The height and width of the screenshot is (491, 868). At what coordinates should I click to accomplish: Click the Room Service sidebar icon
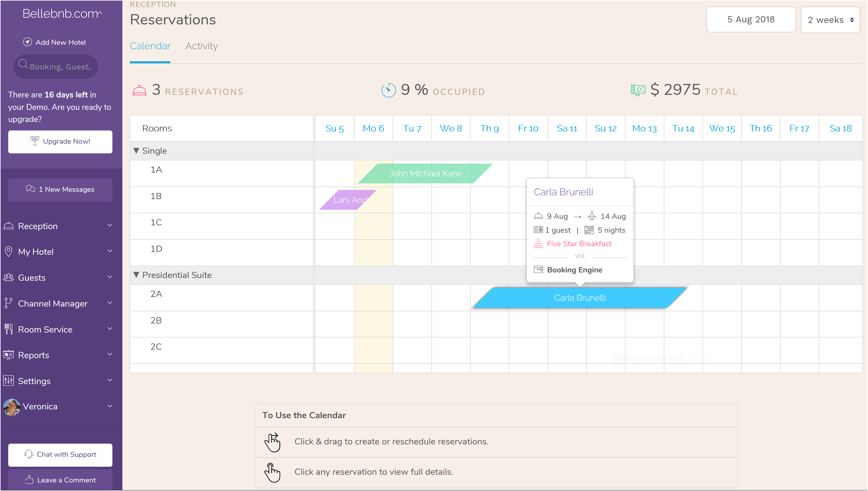[x=9, y=329]
